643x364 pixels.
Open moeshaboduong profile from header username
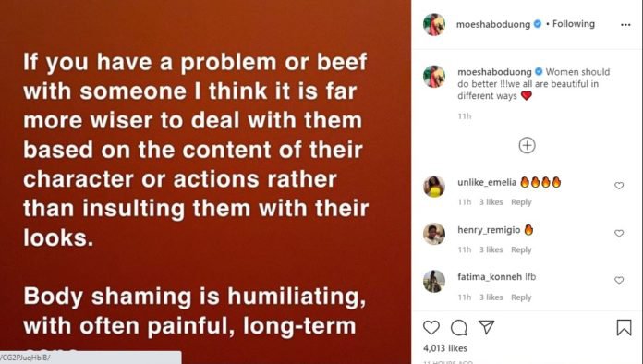pos(493,24)
